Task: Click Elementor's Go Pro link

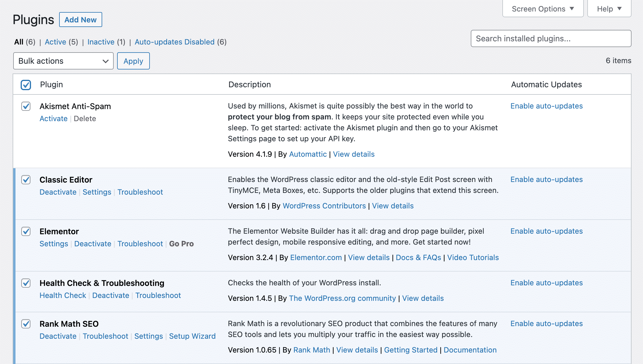Action: point(181,244)
